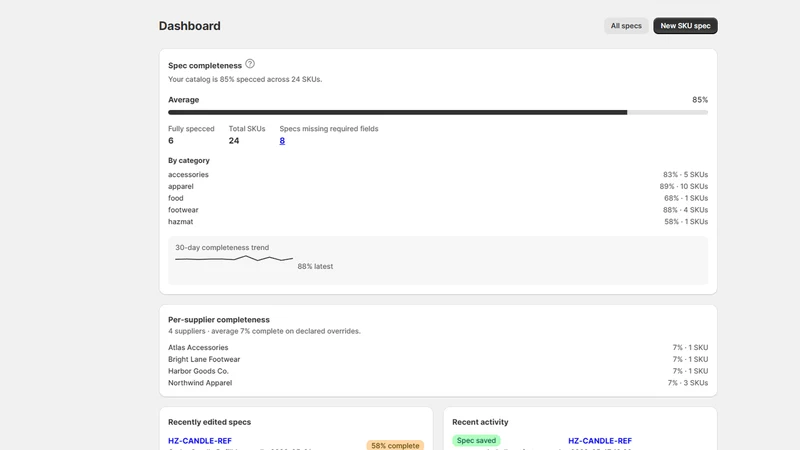This screenshot has width=800, height=450.
Task: Click the Fully specced count 6
Action: click(171, 141)
